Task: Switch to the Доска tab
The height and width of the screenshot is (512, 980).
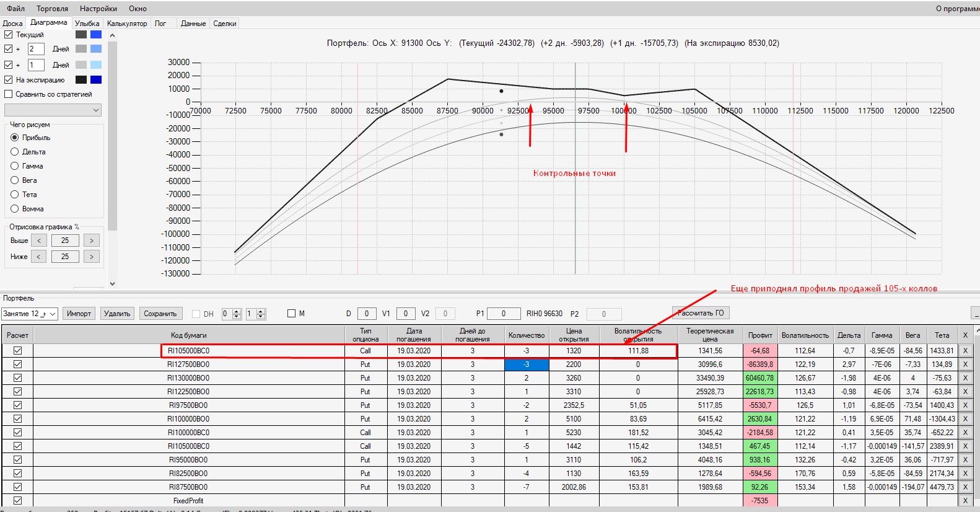Action: pos(12,24)
